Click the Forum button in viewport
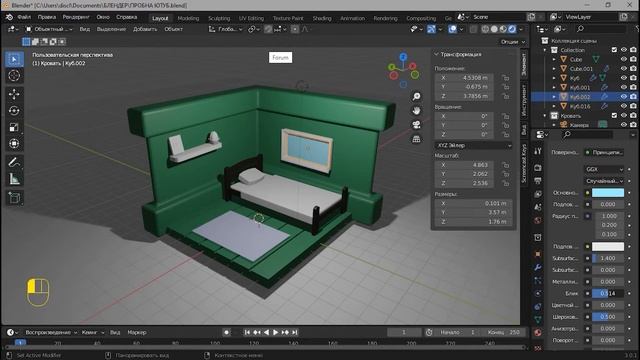The image size is (640, 360). tap(280, 58)
